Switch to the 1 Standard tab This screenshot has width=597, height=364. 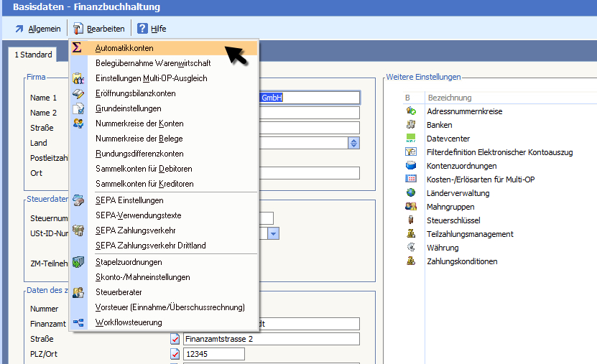pos(33,55)
